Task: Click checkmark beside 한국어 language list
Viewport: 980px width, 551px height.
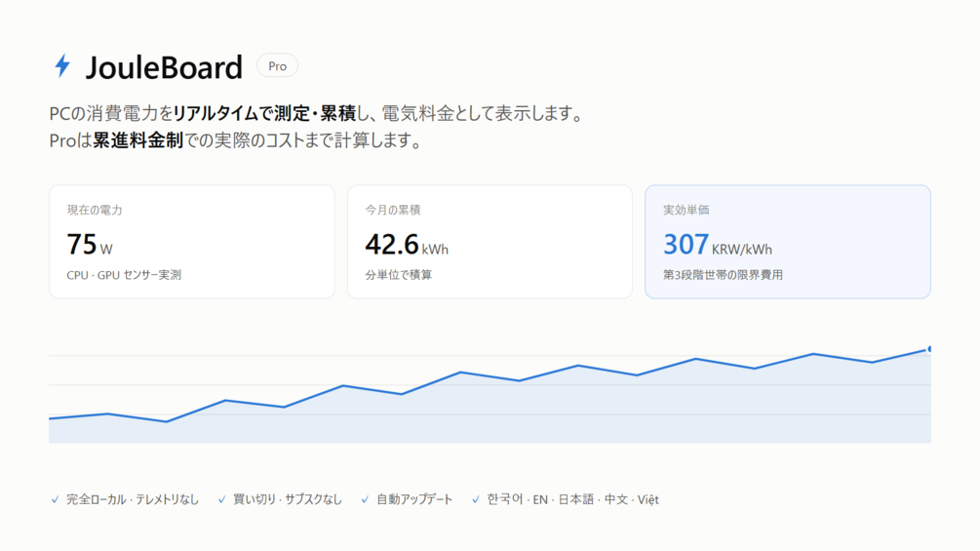Action: tap(476, 499)
